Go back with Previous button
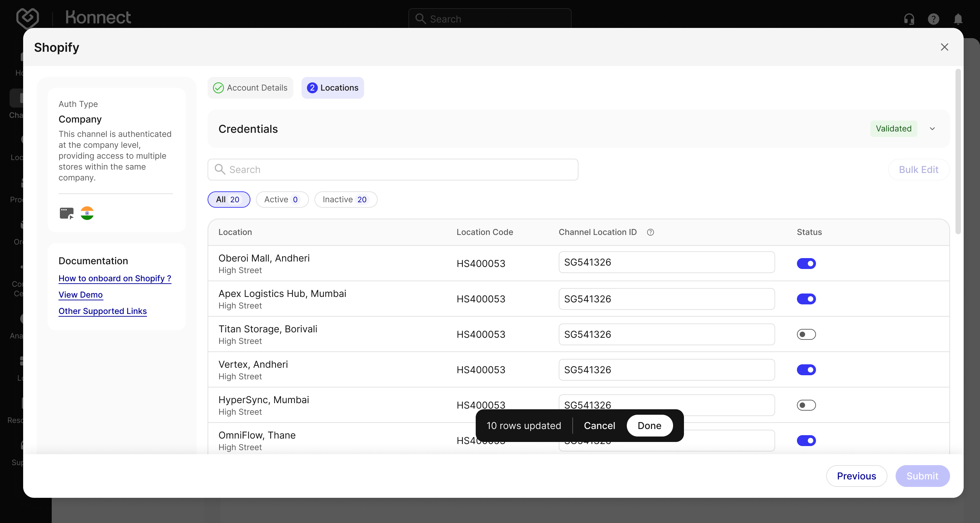980x523 pixels. [x=856, y=476]
